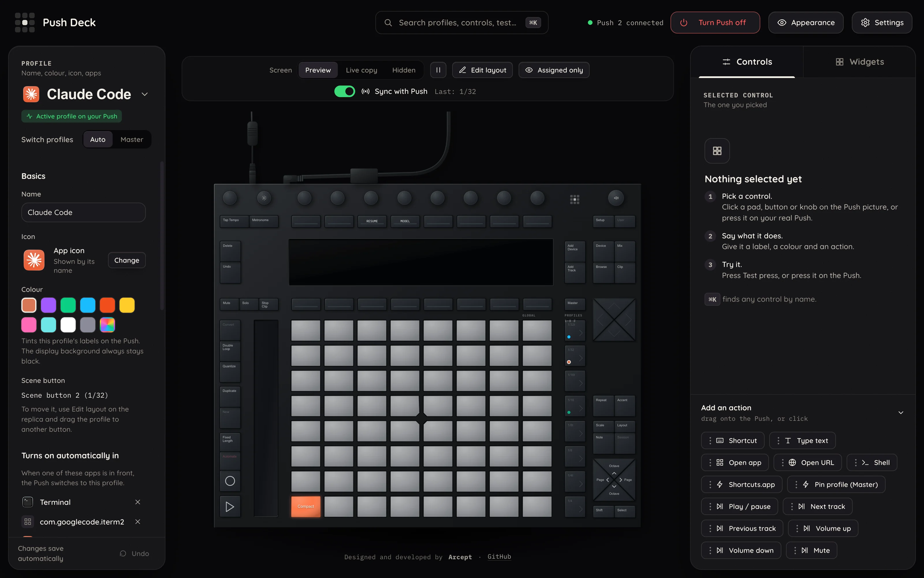
Task: Pick the rainbow custom colour swatch
Action: pyautogui.click(x=107, y=325)
